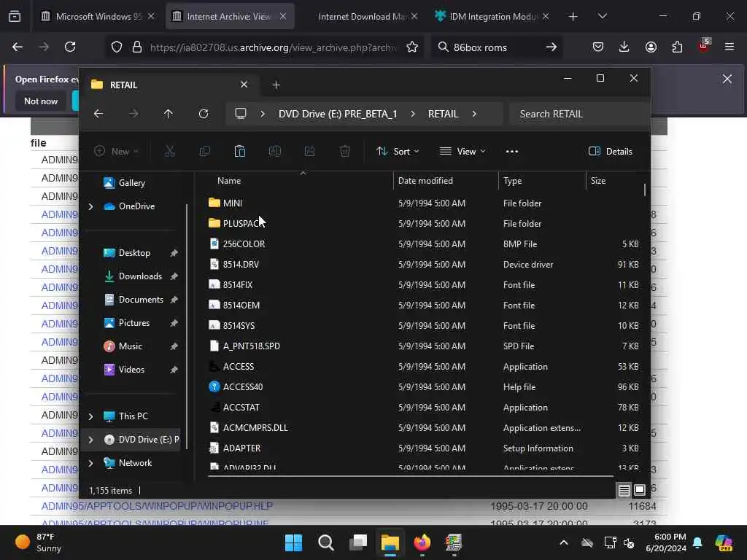The width and height of the screenshot is (747, 560).
Task: Open the Windows Start menu
Action: [x=293, y=542]
